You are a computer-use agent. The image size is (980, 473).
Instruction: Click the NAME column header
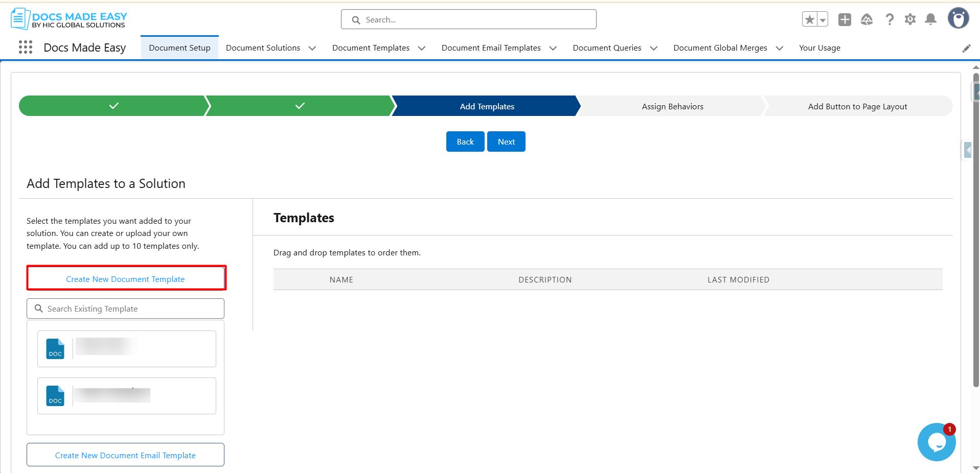[341, 280]
